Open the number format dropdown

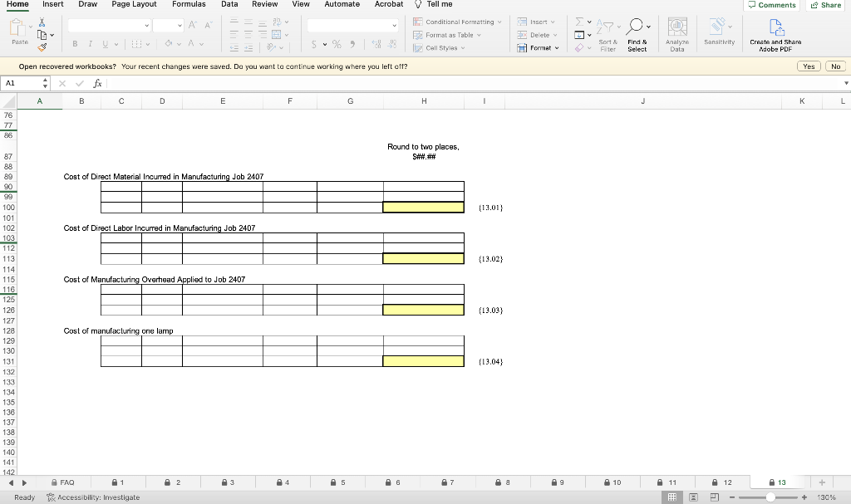[394, 26]
